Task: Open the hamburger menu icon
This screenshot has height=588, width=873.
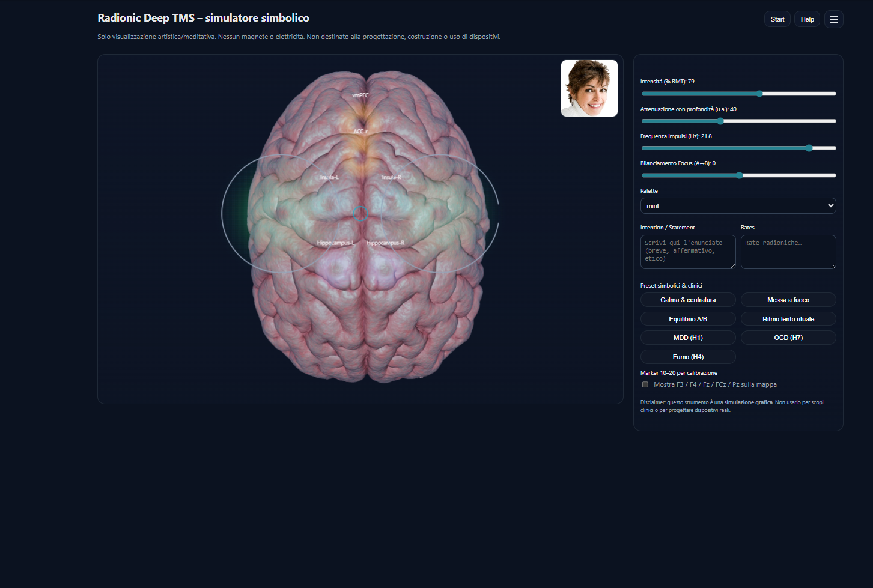Action: pyautogui.click(x=833, y=19)
